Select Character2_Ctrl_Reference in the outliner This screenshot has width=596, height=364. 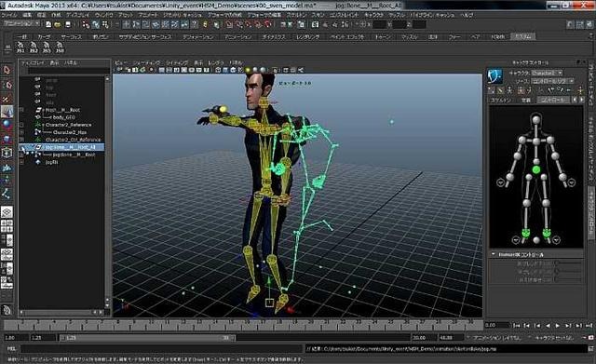pos(73,140)
